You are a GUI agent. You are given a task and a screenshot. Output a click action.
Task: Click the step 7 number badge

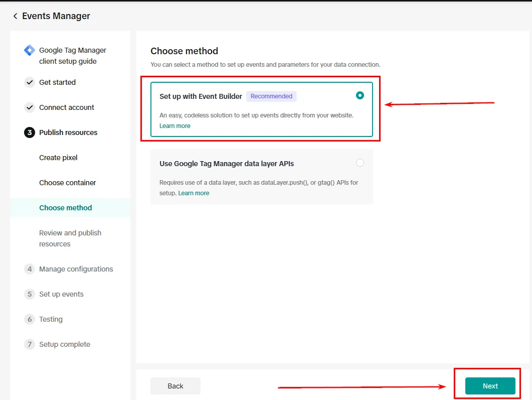coord(30,344)
